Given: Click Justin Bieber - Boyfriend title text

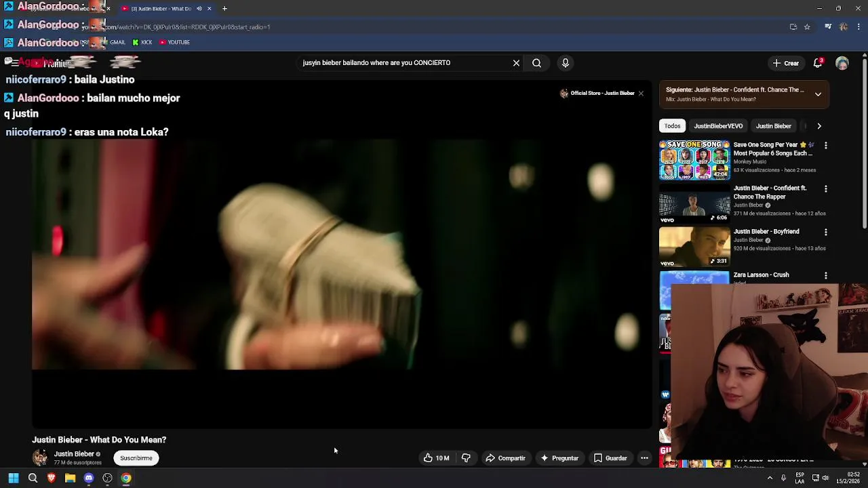Looking at the screenshot, I should 766,232.
